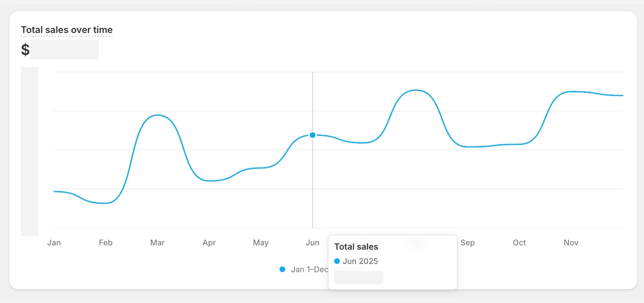Click the blue dot beside Jun 2025
Screen dimensions: 644x303
point(337,261)
